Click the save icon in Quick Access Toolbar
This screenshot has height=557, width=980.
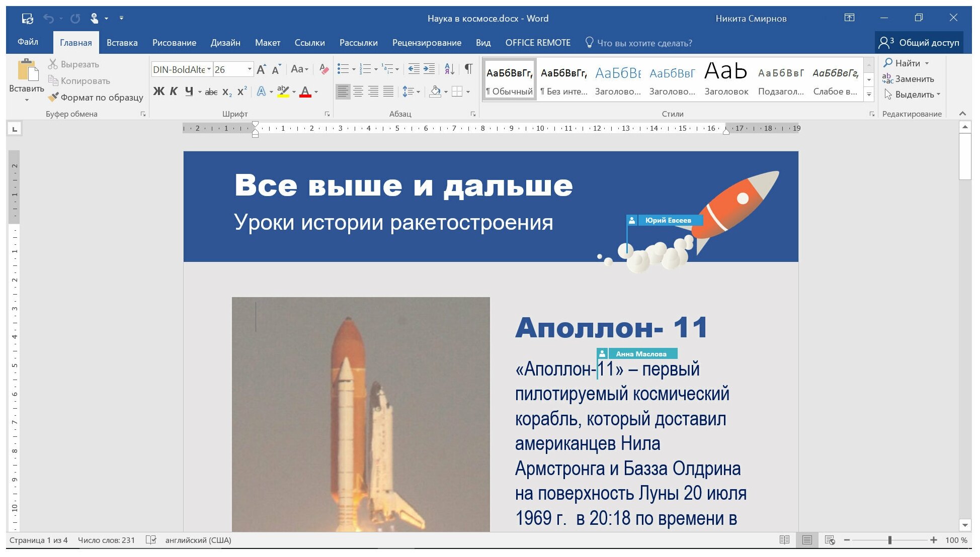pos(27,19)
